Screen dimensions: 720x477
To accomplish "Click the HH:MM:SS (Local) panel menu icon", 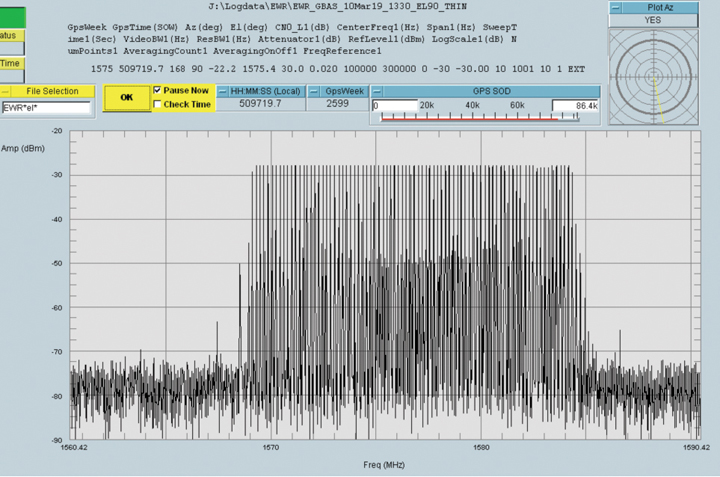I will pos(223,91).
